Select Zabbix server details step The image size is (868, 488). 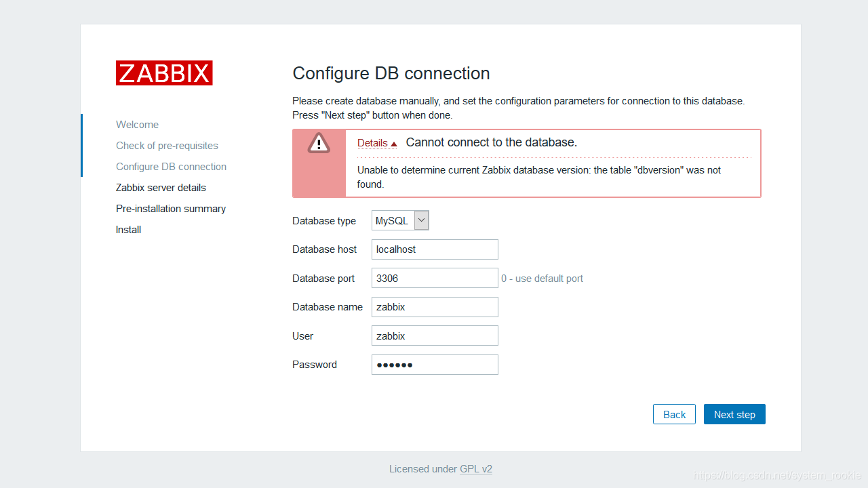click(x=161, y=188)
